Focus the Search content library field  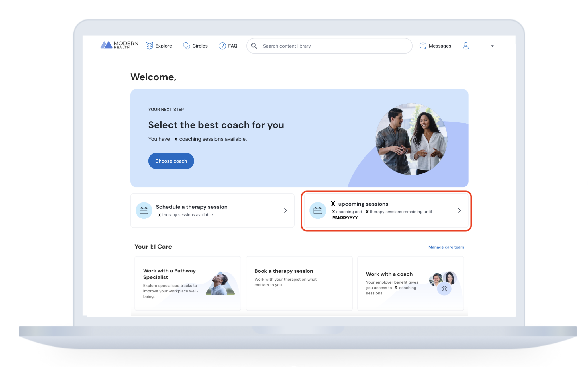point(330,46)
